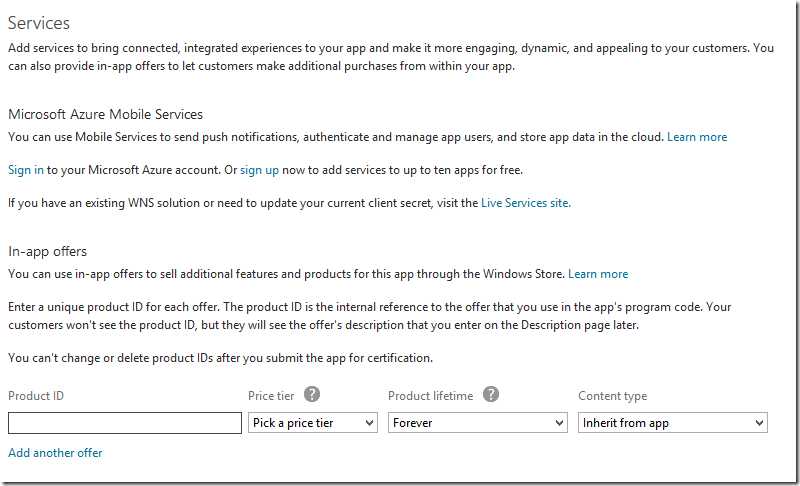This screenshot has height=486, width=800.
Task: Click the 'Price tier' column label
Action: 271,396
